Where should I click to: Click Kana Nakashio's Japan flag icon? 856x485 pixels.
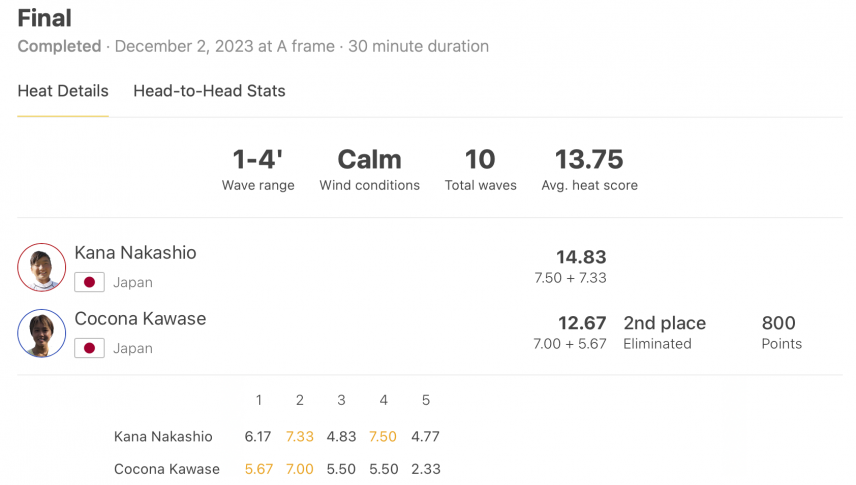tap(90, 282)
